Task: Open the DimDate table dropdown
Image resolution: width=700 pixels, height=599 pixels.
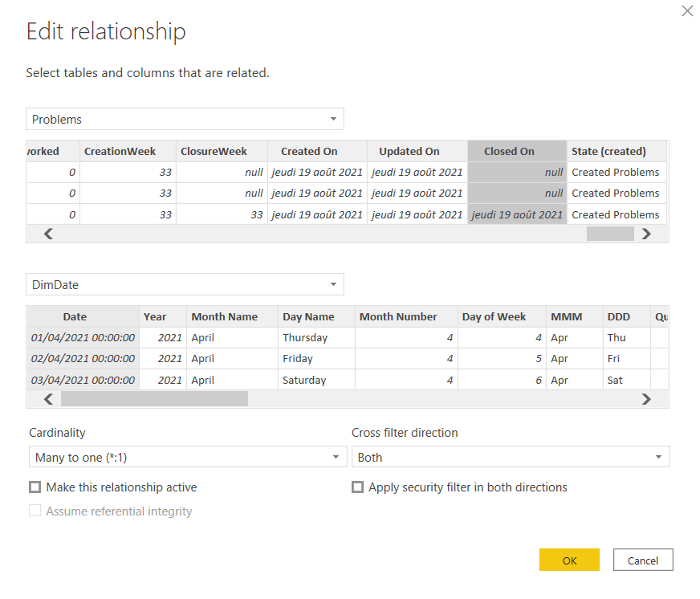Action: [185, 284]
